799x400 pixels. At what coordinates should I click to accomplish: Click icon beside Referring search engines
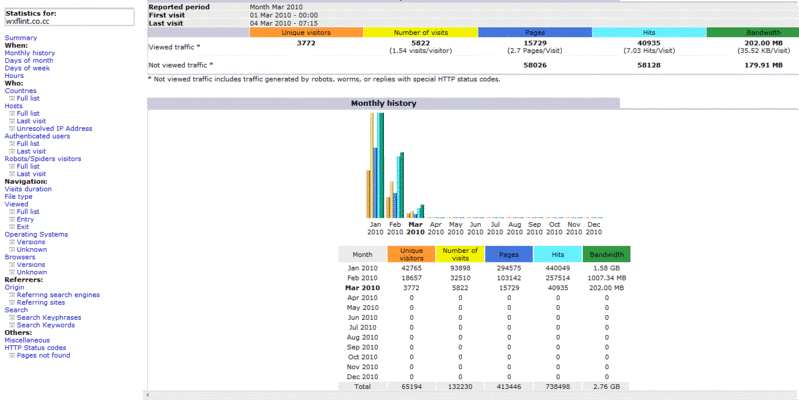[12, 295]
